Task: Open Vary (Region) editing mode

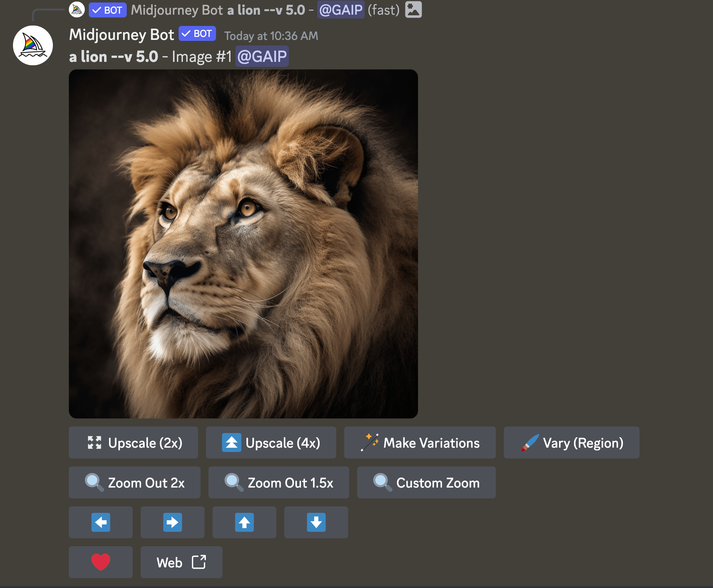Action: click(x=571, y=443)
